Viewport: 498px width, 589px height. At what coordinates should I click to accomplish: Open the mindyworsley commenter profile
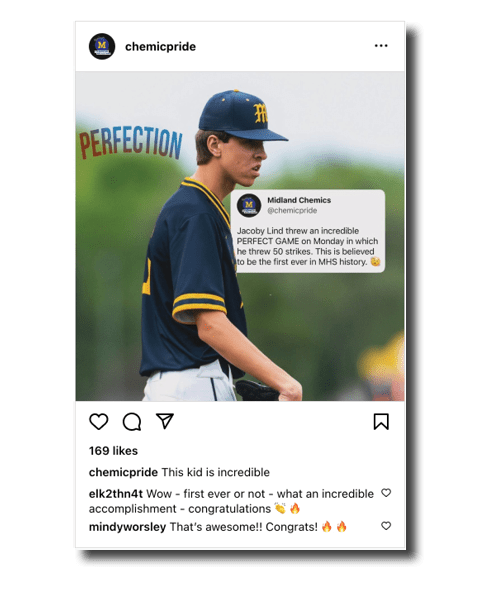[x=127, y=527]
